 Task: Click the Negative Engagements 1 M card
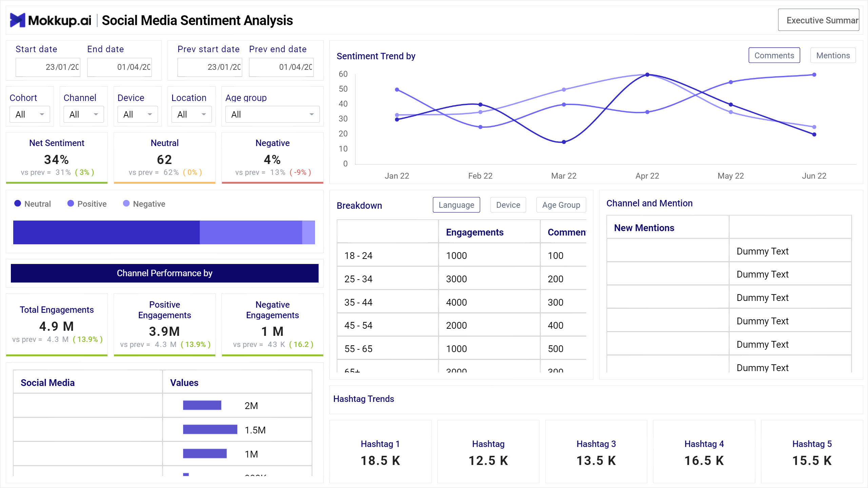(x=273, y=325)
